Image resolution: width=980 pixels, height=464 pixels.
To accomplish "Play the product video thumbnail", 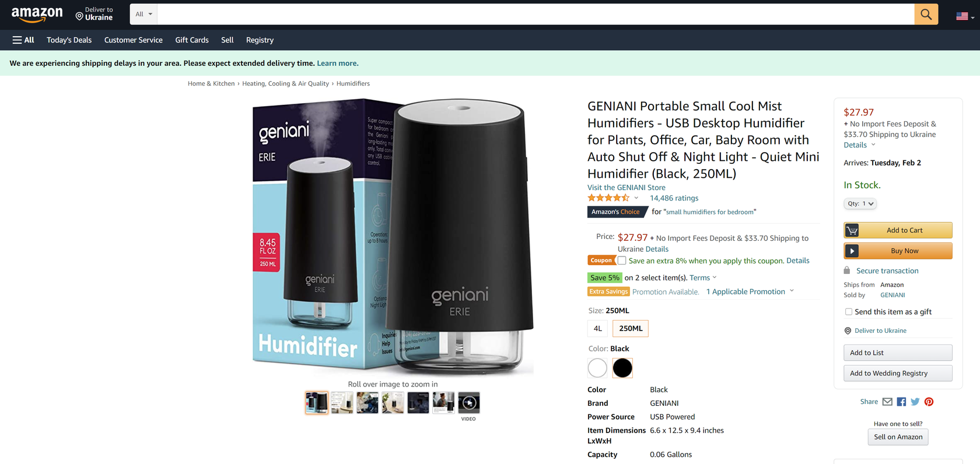I will pyautogui.click(x=468, y=403).
